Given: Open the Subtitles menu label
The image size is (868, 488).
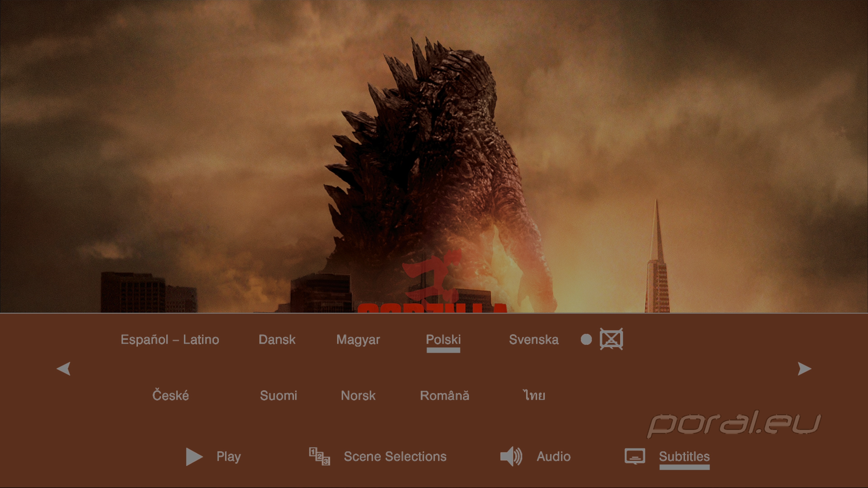Looking at the screenshot, I should coord(684,456).
